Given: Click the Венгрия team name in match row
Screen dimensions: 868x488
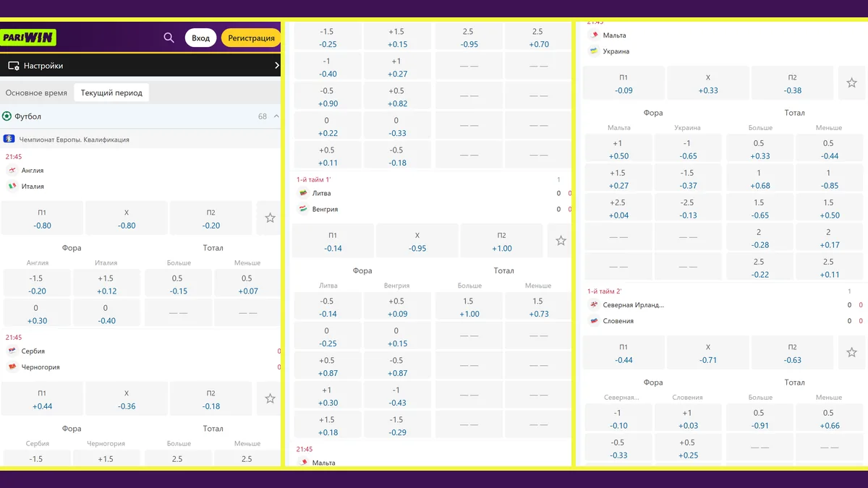Looking at the screenshot, I should pos(325,209).
